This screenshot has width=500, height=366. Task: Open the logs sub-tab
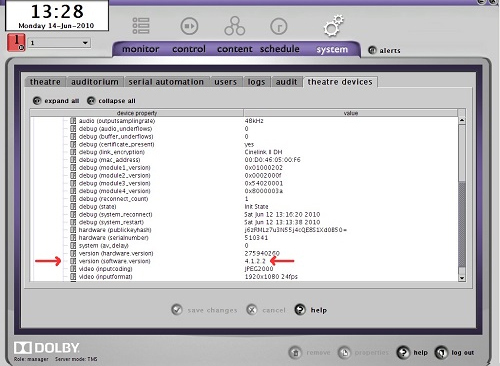256,82
